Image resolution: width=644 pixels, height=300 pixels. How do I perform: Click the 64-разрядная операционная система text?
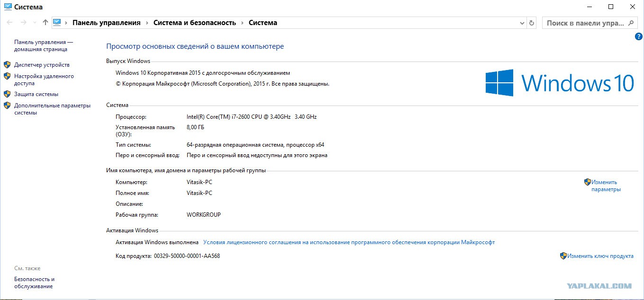point(255,145)
